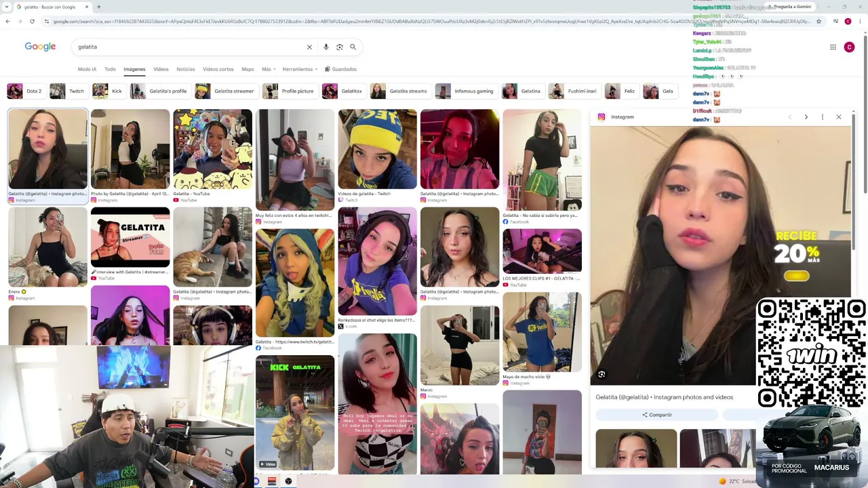Open the 22°C weather widget in taskbar

(739, 481)
